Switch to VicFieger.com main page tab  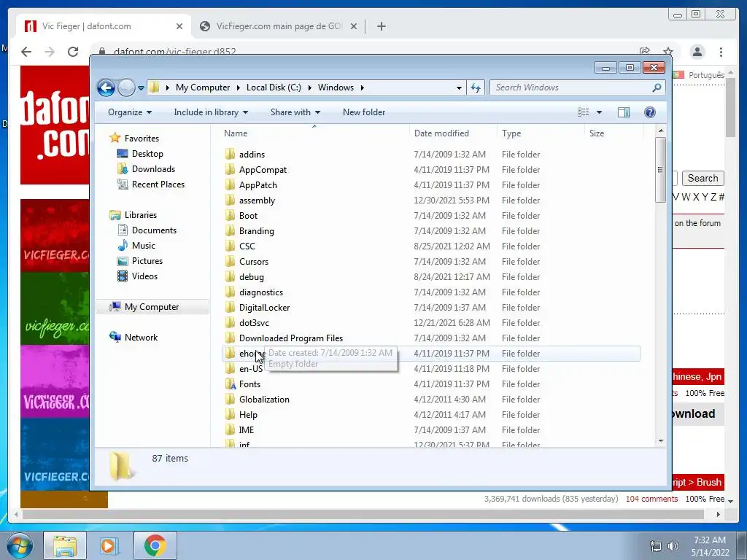(279, 26)
